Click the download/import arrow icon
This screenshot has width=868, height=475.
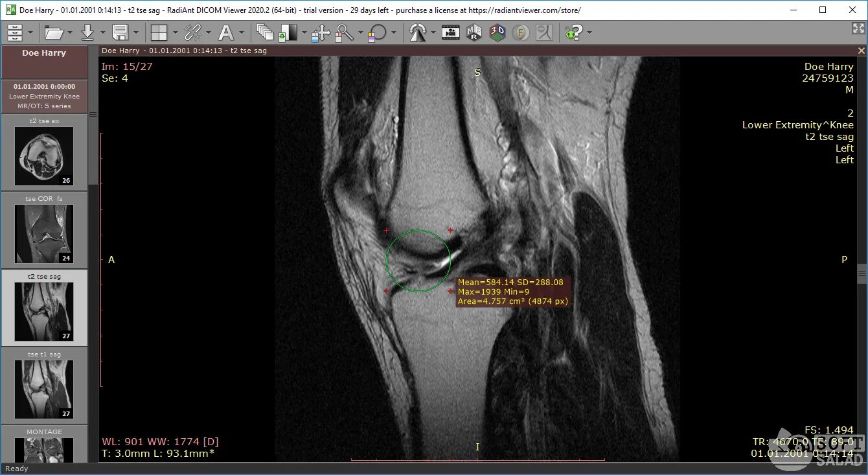pos(87,32)
